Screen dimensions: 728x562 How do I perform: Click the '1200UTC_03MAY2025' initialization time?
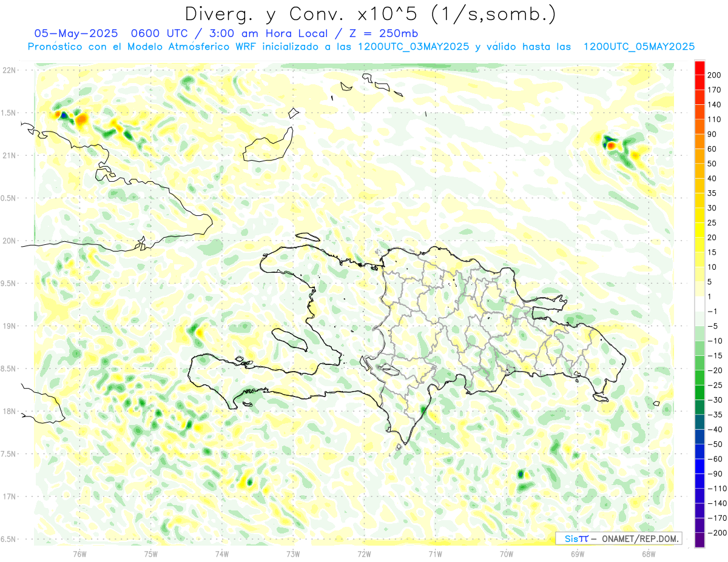[x=414, y=47]
